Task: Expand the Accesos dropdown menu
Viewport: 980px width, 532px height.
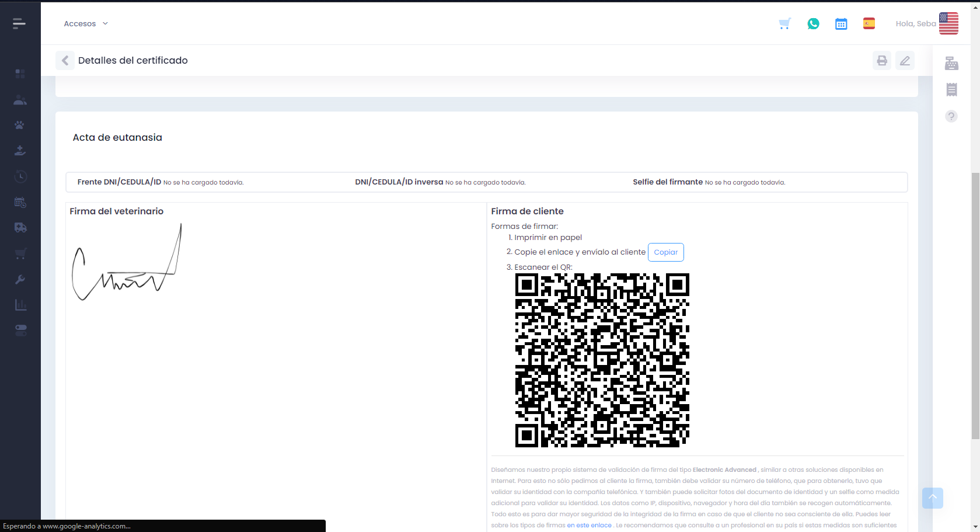Action: pos(86,23)
